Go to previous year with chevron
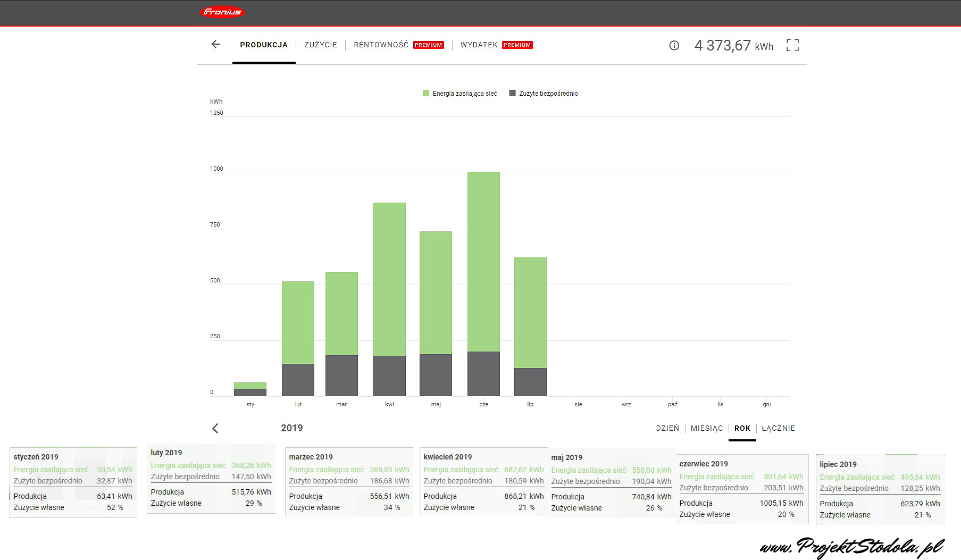 tap(215, 428)
